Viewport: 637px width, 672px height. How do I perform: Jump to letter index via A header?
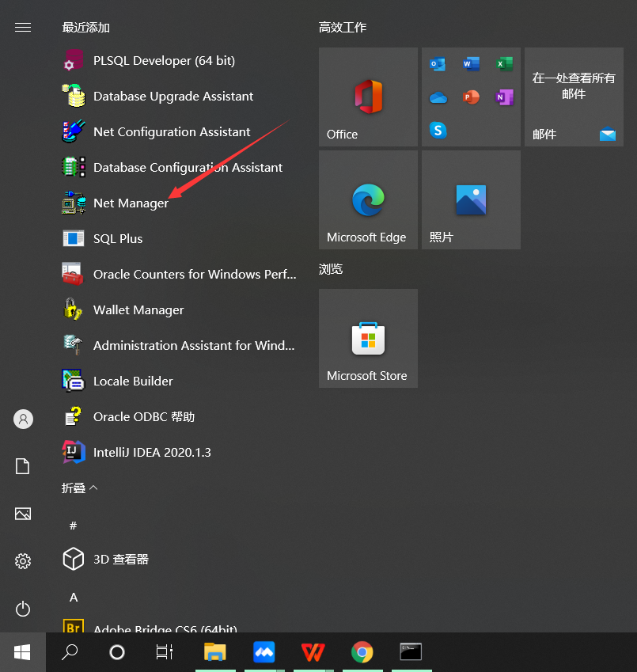click(74, 597)
